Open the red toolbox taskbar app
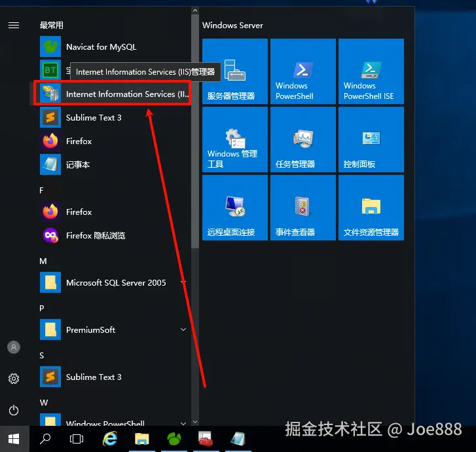 pos(206,439)
